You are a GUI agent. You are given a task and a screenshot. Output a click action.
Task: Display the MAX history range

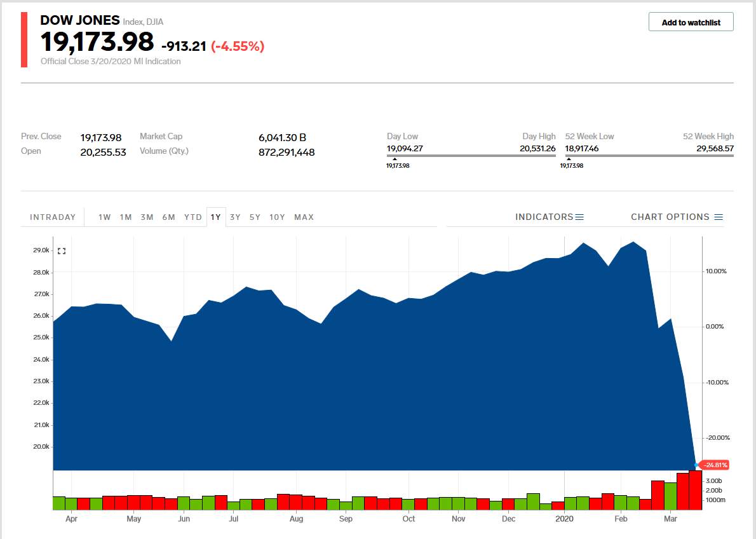click(304, 217)
